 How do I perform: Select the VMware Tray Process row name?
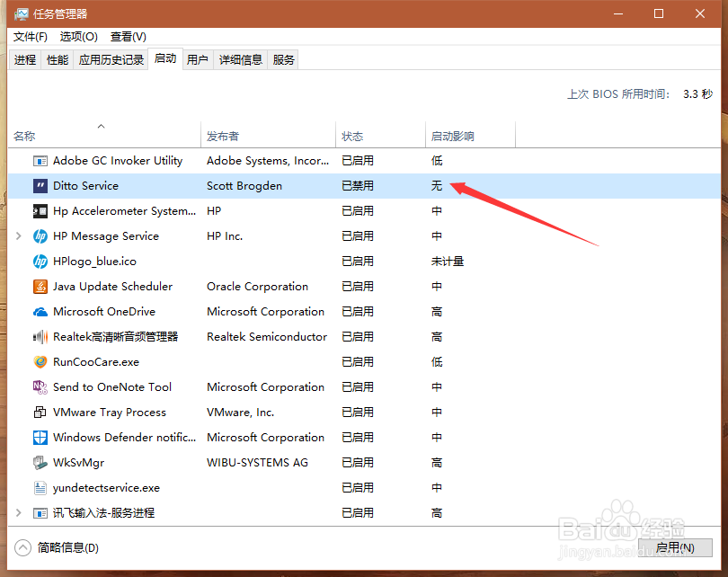coord(110,413)
